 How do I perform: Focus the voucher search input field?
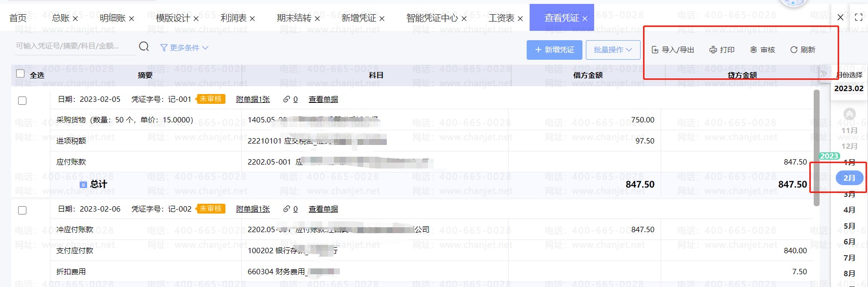73,46
